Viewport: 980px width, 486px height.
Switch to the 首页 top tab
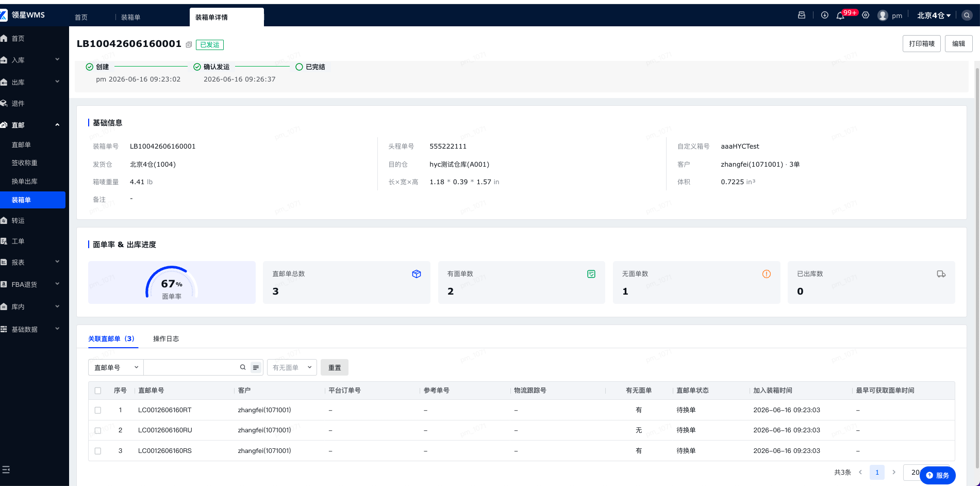81,17
